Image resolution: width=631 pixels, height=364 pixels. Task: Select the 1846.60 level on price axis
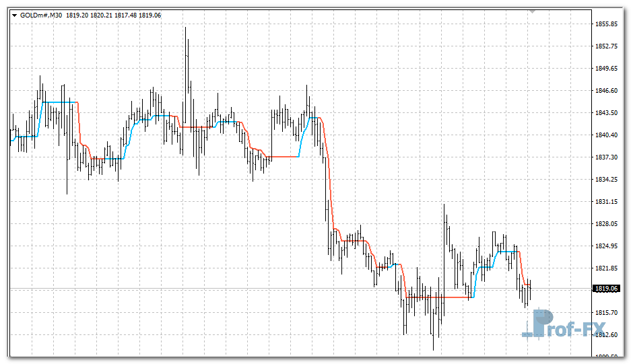(x=607, y=91)
